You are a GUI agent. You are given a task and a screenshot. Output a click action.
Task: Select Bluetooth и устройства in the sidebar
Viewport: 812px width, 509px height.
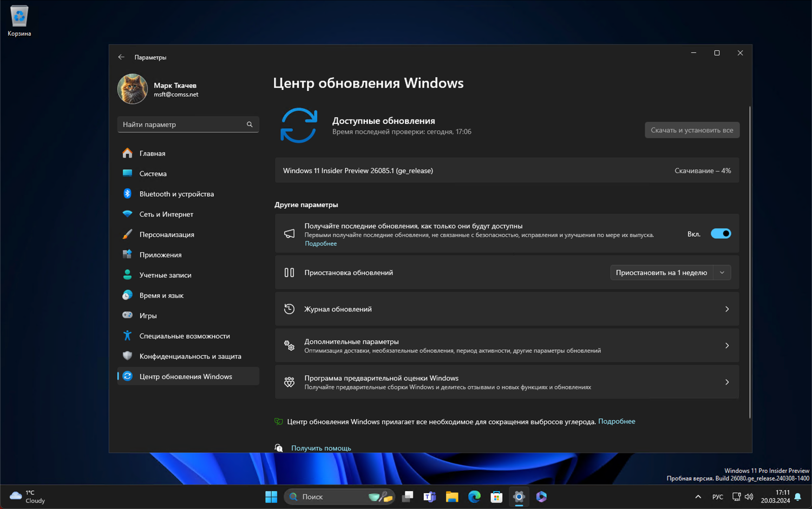pyautogui.click(x=176, y=194)
